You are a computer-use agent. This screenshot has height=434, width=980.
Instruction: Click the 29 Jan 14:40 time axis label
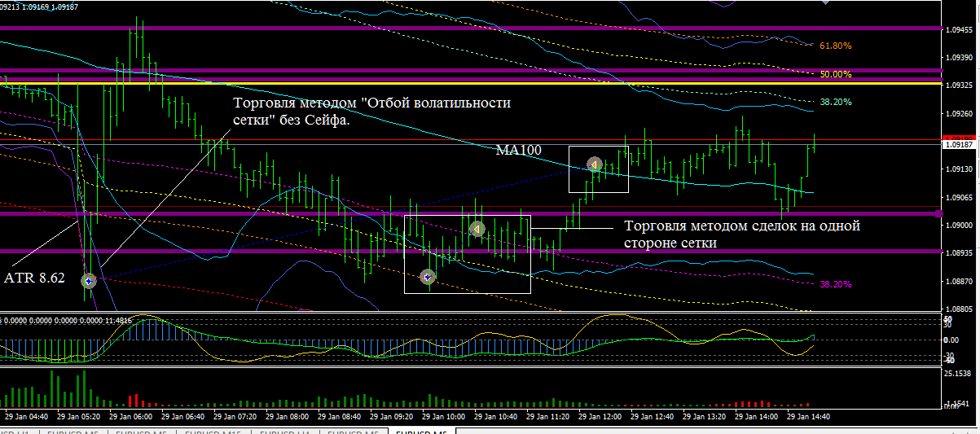pyautogui.click(x=809, y=415)
